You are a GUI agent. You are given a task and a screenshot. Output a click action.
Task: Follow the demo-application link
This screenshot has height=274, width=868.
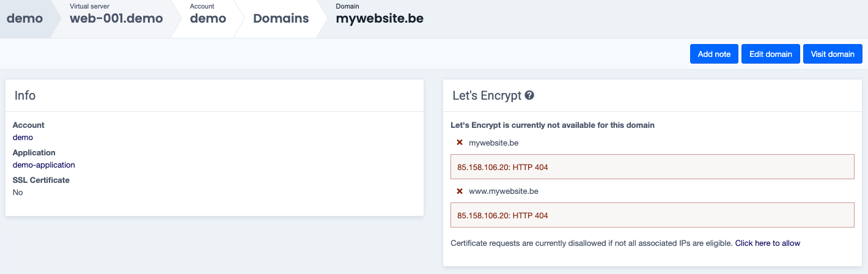44,165
